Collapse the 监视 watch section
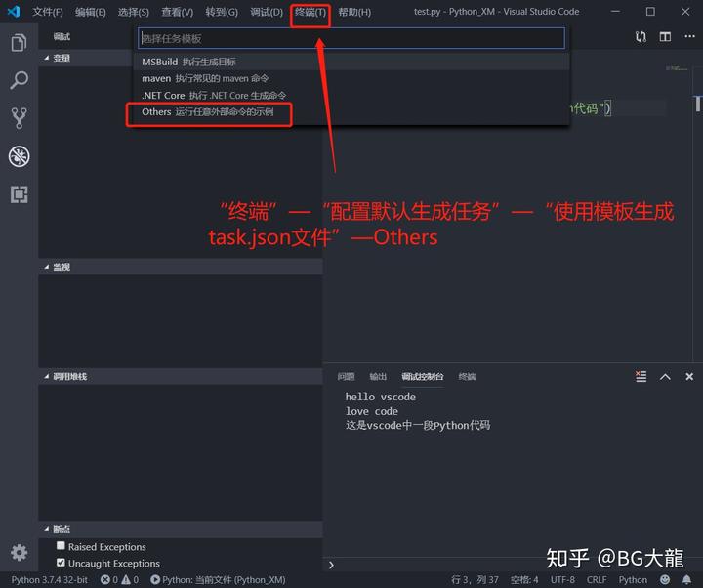The width and height of the screenshot is (703, 588). click(x=181, y=267)
